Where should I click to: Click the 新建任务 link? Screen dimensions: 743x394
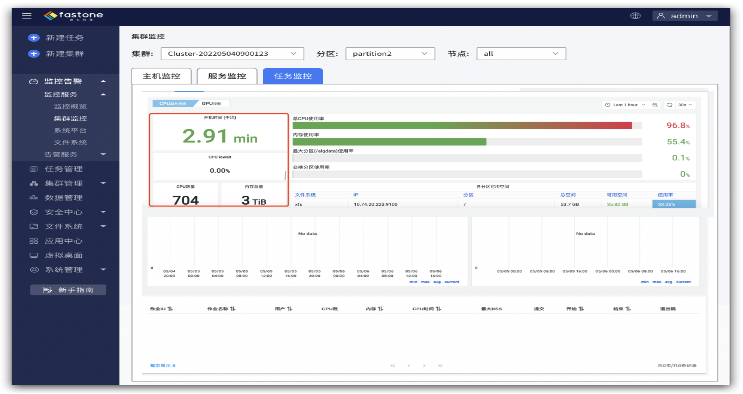[x=65, y=37]
